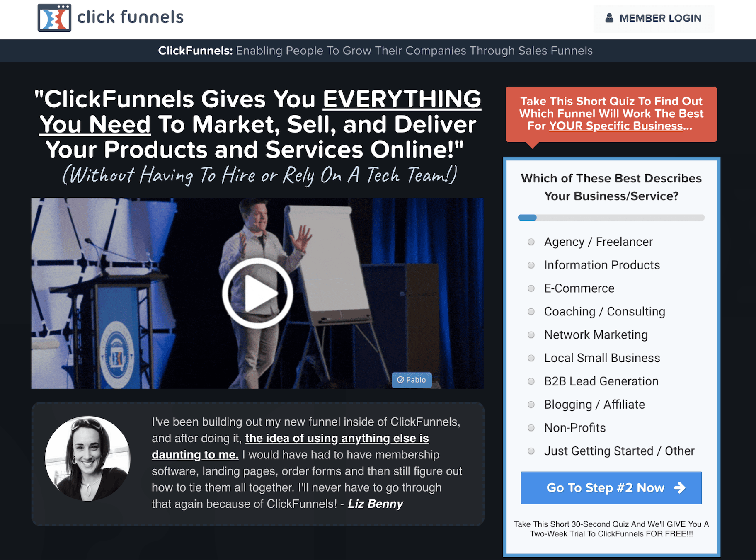Click the user icon beside Member Login
The height and width of the screenshot is (560, 756).
coord(609,18)
